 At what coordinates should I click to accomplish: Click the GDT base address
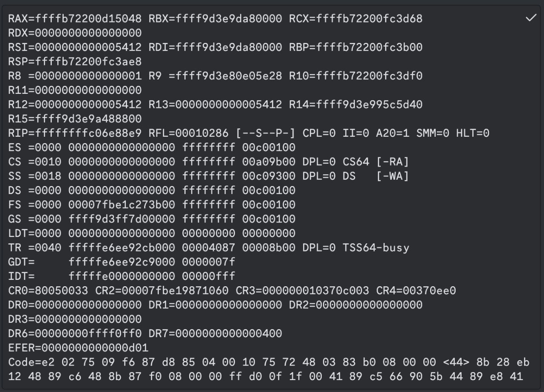point(122,262)
